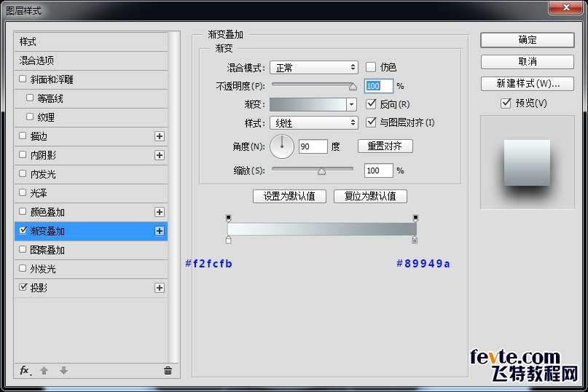
Task: Select the right bottom color stop
Action: (x=415, y=240)
